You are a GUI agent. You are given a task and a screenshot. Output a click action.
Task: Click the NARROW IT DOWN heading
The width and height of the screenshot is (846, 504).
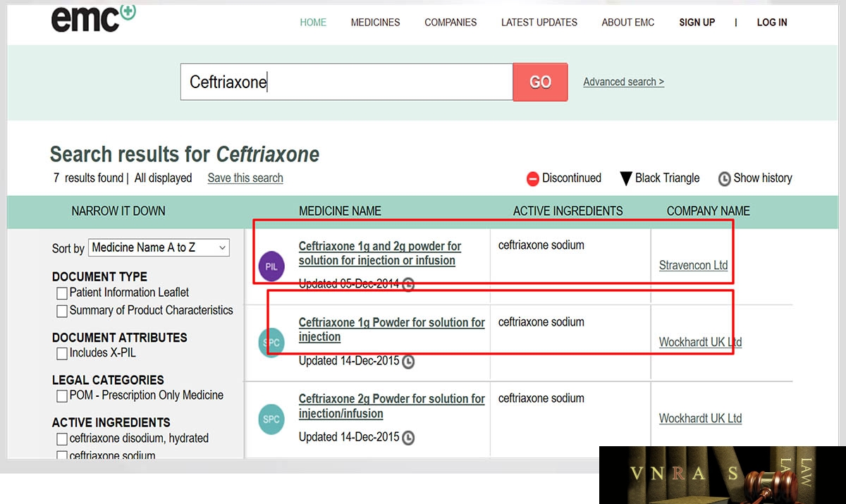coord(118,211)
